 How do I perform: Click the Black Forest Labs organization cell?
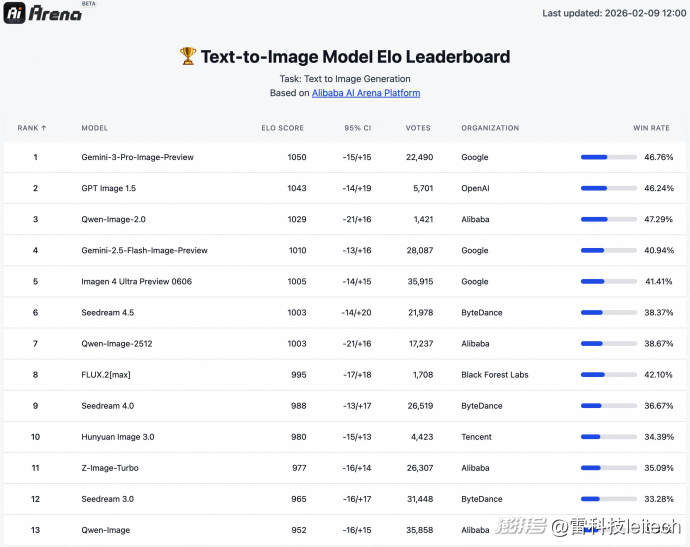(x=494, y=375)
